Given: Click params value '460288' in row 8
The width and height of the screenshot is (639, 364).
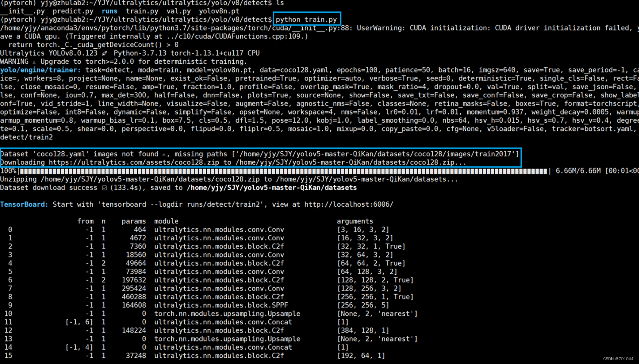Looking at the screenshot, I should pyautogui.click(x=133, y=297).
